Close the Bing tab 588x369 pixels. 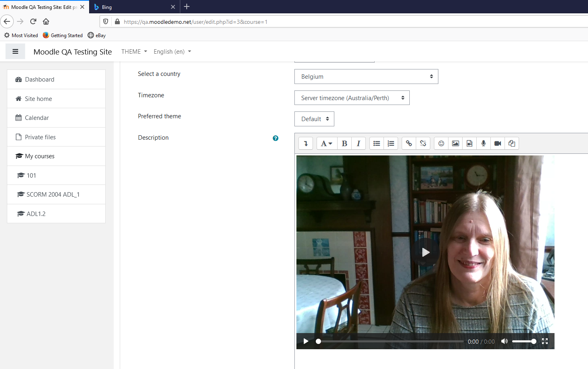173,7
